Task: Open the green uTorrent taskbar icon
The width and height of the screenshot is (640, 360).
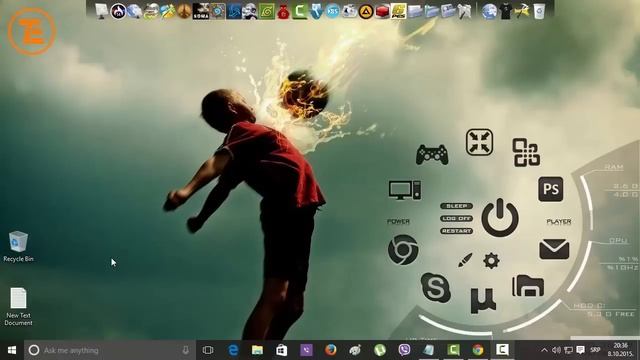Action: pyautogui.click(x=380, y=350)
